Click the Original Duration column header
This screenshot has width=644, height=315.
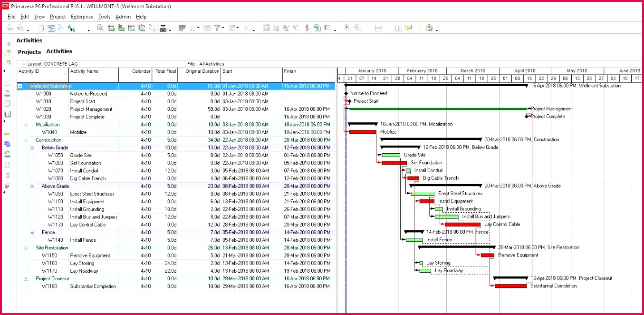(202, 71)
